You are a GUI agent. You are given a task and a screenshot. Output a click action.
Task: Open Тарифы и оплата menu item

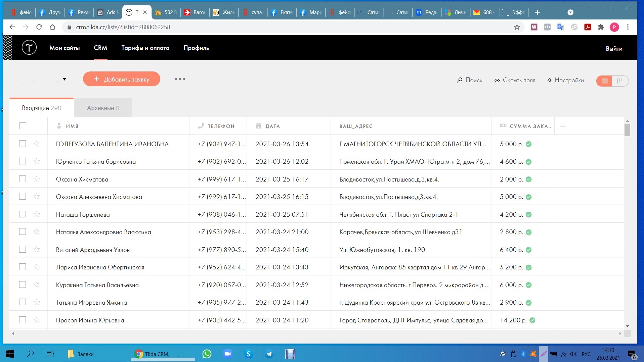coord(145,48)
